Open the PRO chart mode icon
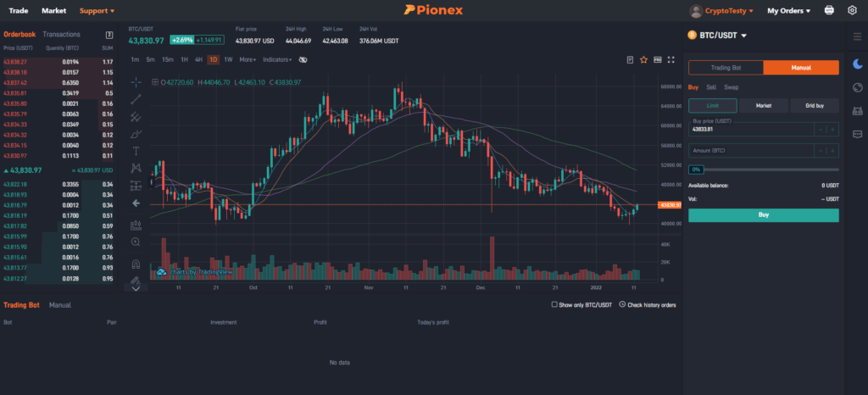Image resolution: width=868 pixels, height=395 pixels. tap(658, 59)
